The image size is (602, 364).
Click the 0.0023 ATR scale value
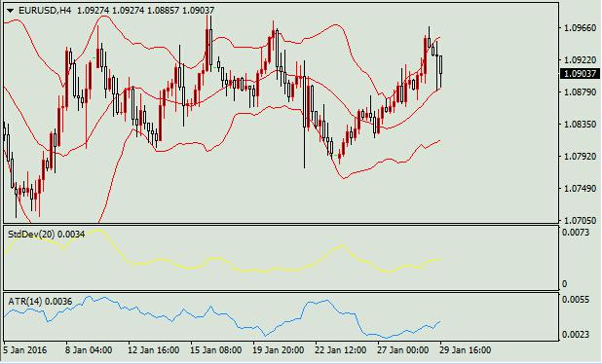coord(576,335)
